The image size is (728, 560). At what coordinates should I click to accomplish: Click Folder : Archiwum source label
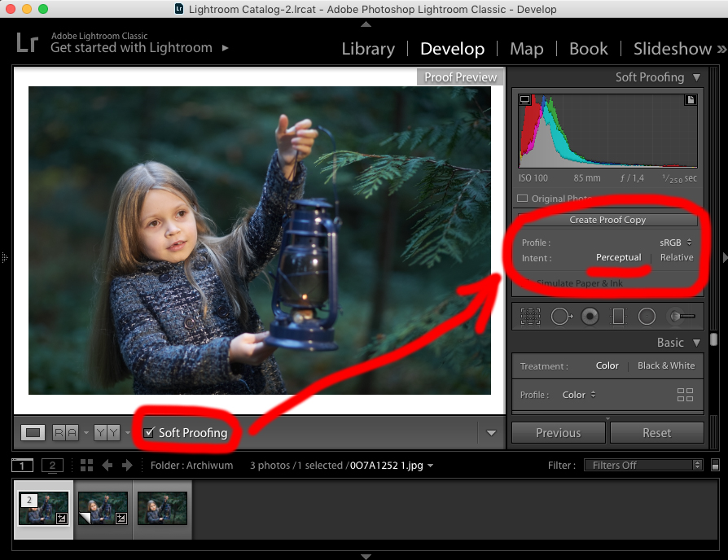[191, 466]
